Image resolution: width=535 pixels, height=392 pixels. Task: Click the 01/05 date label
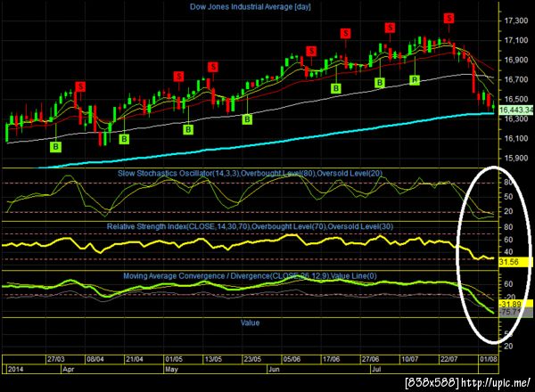click(174, 359)
